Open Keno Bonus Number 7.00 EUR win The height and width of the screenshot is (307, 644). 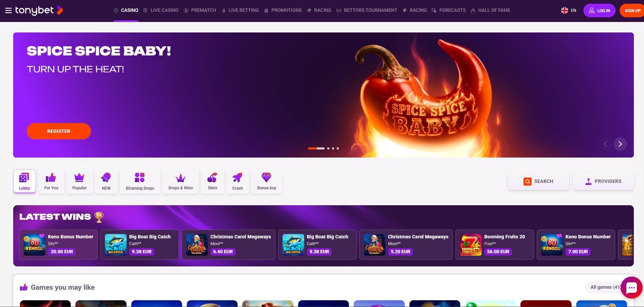[x=576, y=245]
